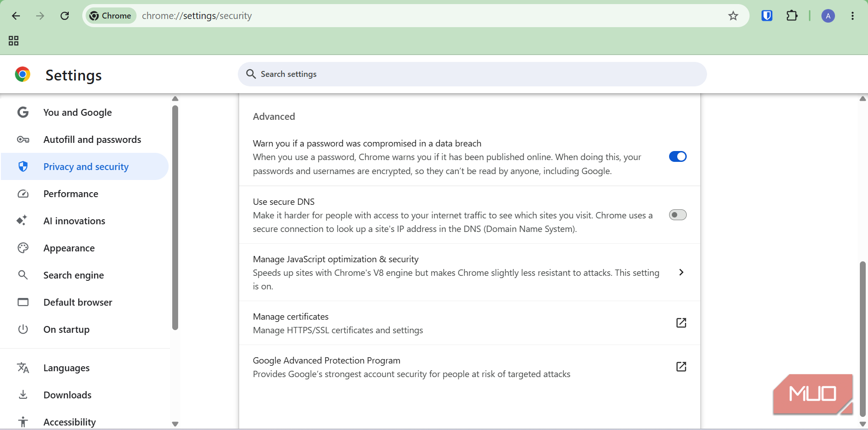Open Search engine settings
The height and width of the screenshot is (430, 868).
tap(85, 275)
